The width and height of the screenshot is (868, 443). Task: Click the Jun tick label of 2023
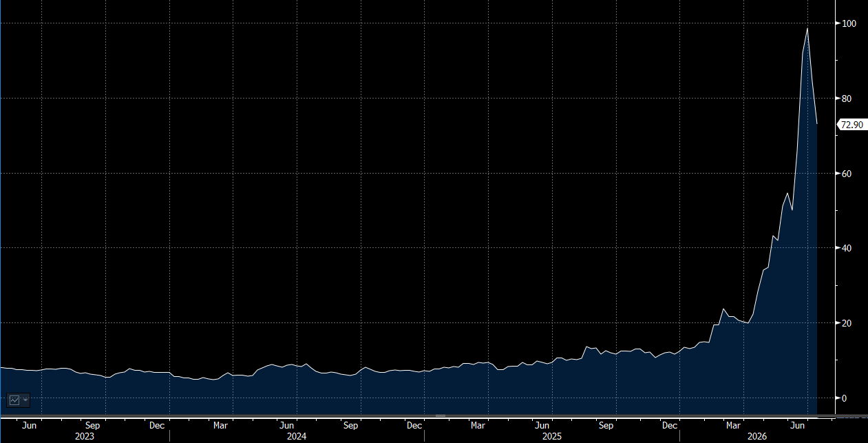pyautogui.click(x=30, y=426)
